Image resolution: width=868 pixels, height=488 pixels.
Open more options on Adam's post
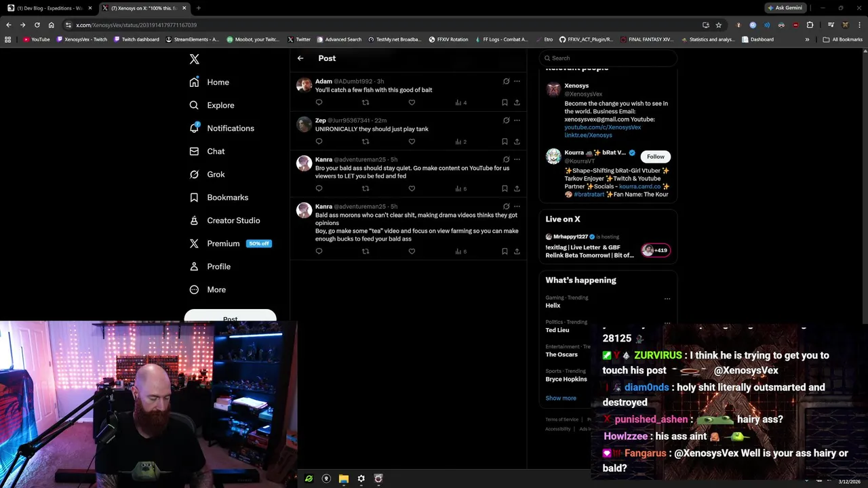(517, 81)
